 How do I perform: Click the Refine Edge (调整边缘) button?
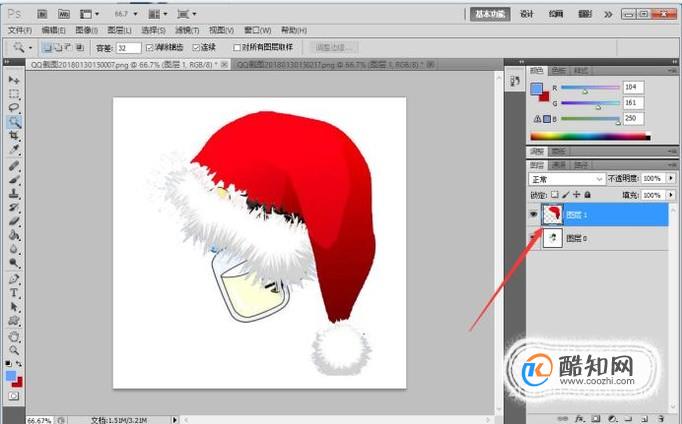pyautogui.click(x=334, y=47)
